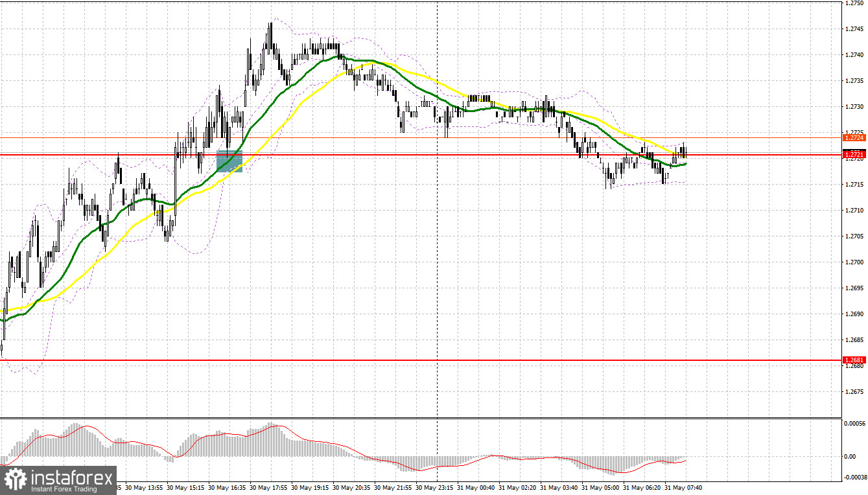This screenshot has height=495, width=868.
Task: Click the 1.2735 price scale label
Action: pyautogui.click(x=854, y=80)
